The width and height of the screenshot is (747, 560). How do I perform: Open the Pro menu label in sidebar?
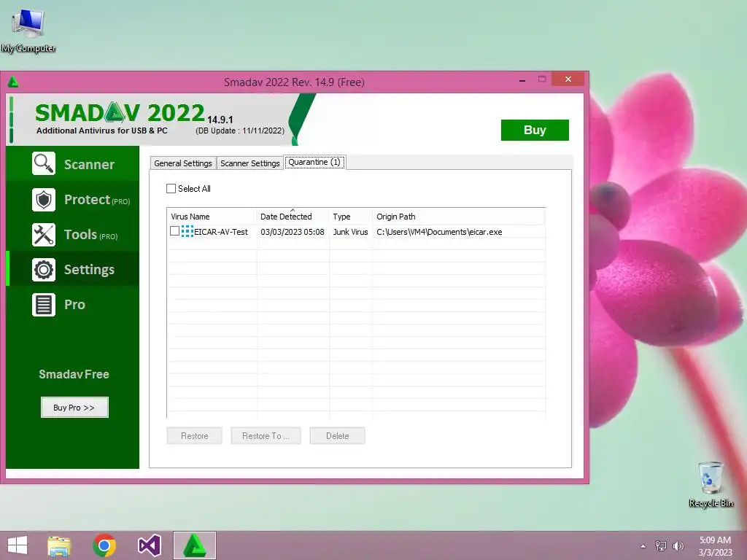[x=74, y=305]
